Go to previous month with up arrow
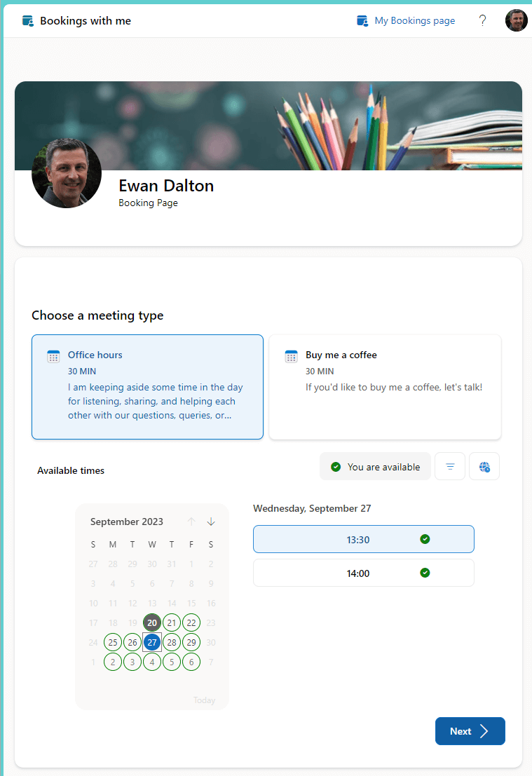The height and width of the screenshot is (776, 532). click(191, 522)
